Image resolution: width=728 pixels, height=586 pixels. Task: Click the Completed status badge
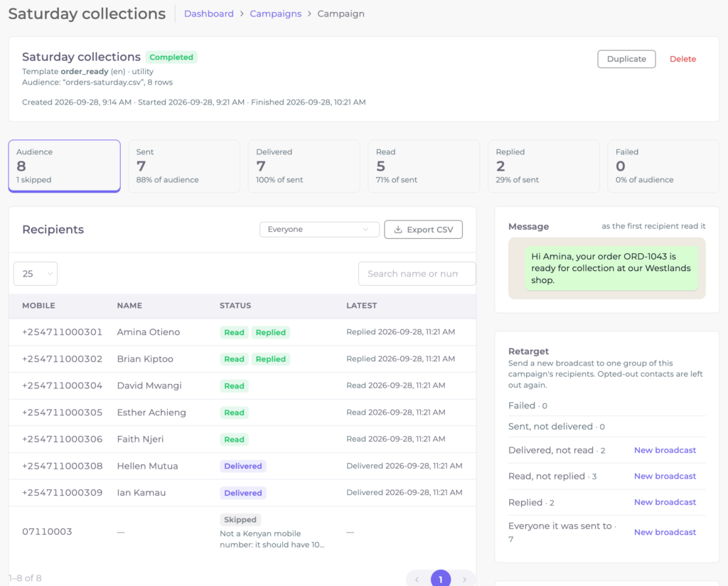coord(171,57)
